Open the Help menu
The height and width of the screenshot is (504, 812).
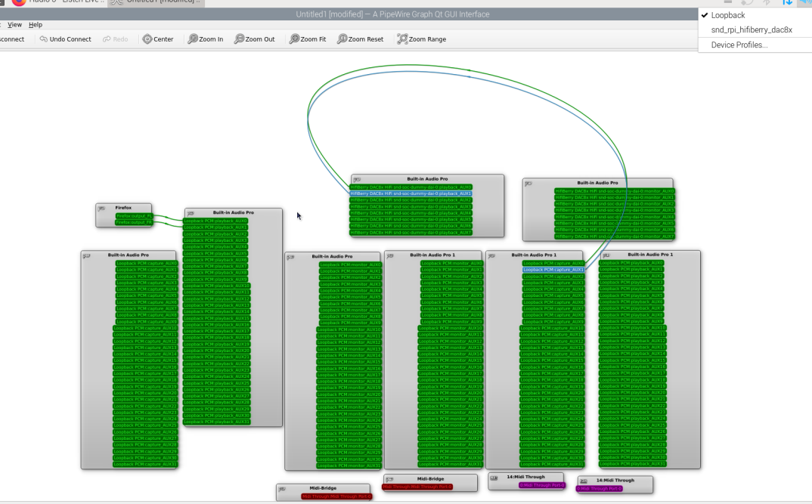coord(36,24)
